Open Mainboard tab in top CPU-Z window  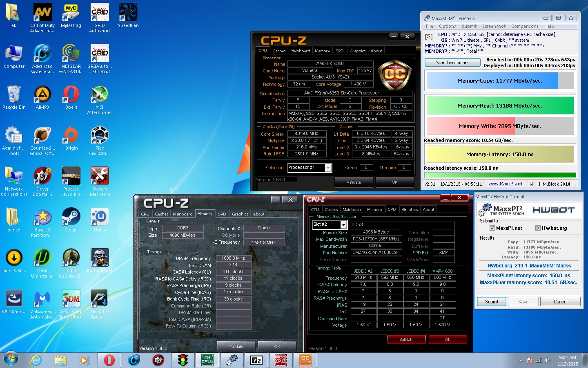point(300,51)
